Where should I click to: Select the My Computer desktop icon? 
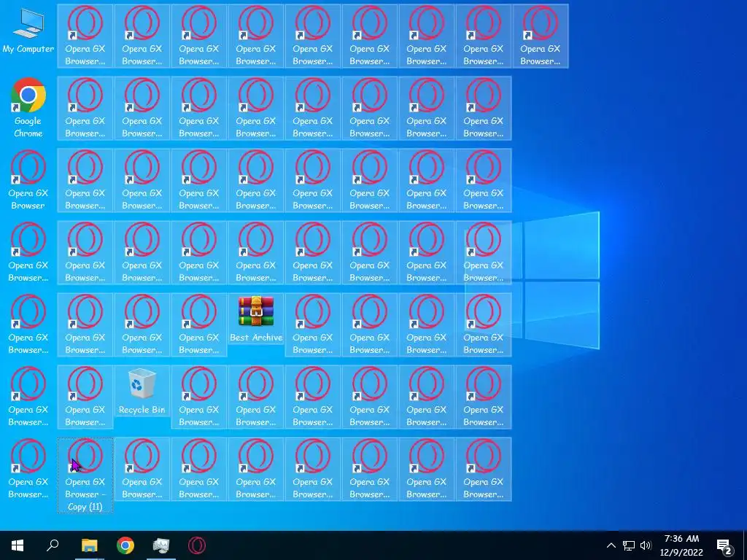pos(28,31)
